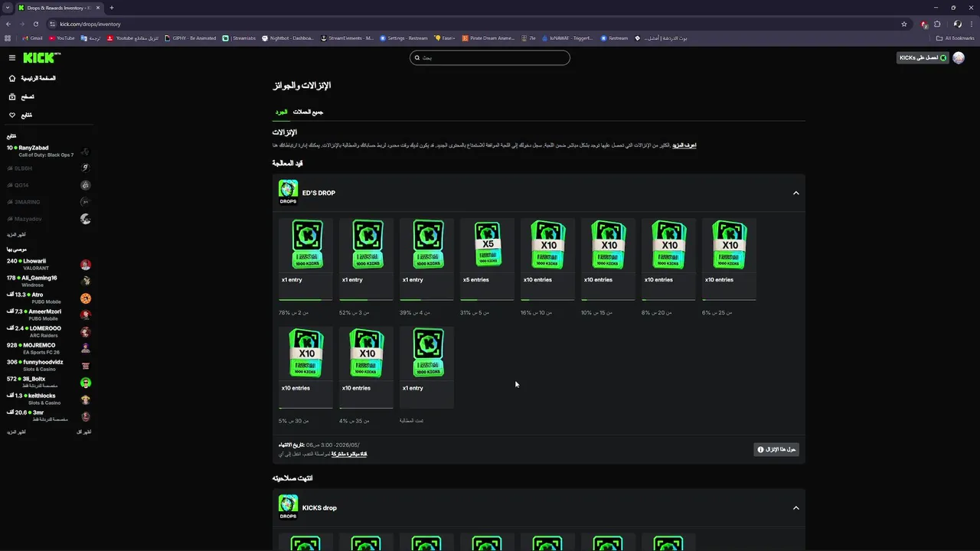Open the Streamlabs bookmark
Viewport: 980px width, 551px height.
pos(240,38)
